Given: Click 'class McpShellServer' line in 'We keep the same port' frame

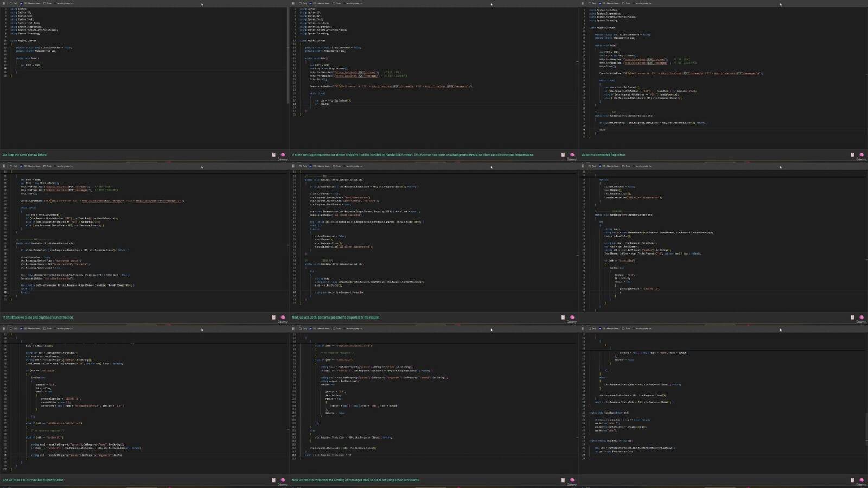Looking at the screenshot, I should pos(23,41).
